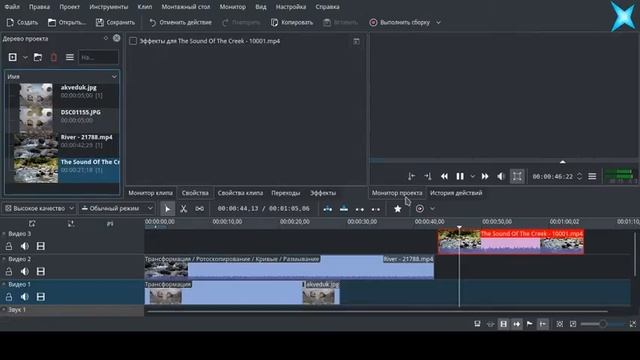
Task: Toggle the effects enabled checkbox for the clip
Action: (x=133, y=41)
